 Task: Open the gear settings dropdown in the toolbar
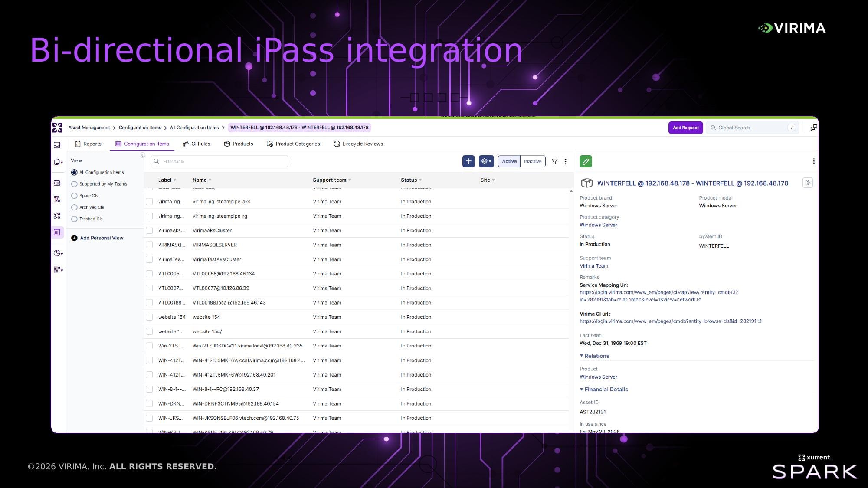(x=486, y=161)
